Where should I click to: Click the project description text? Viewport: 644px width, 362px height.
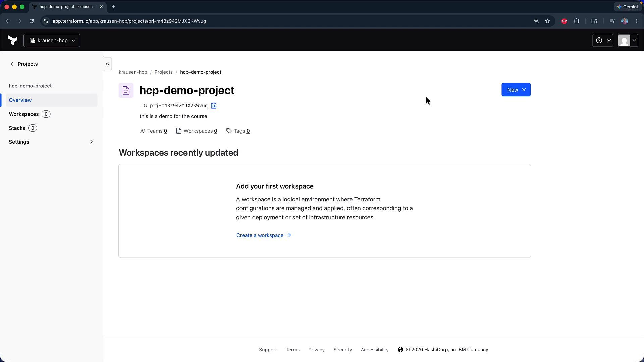[173, 116]
